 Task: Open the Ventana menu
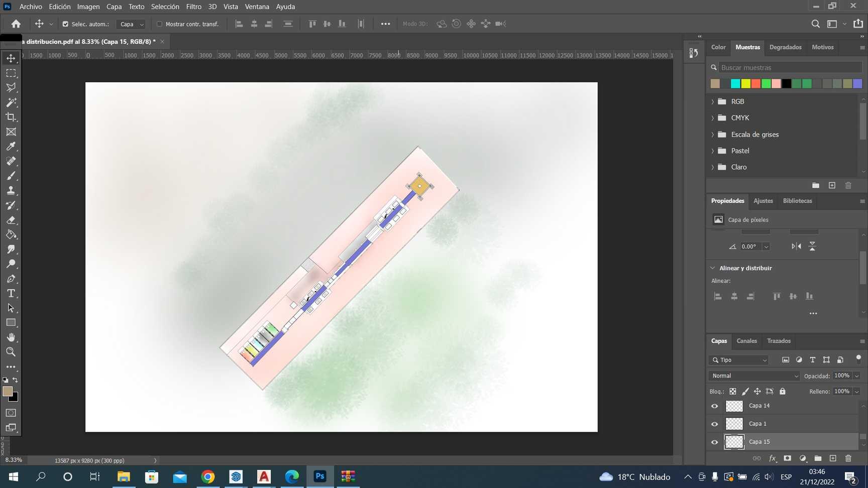pos(257,7)
